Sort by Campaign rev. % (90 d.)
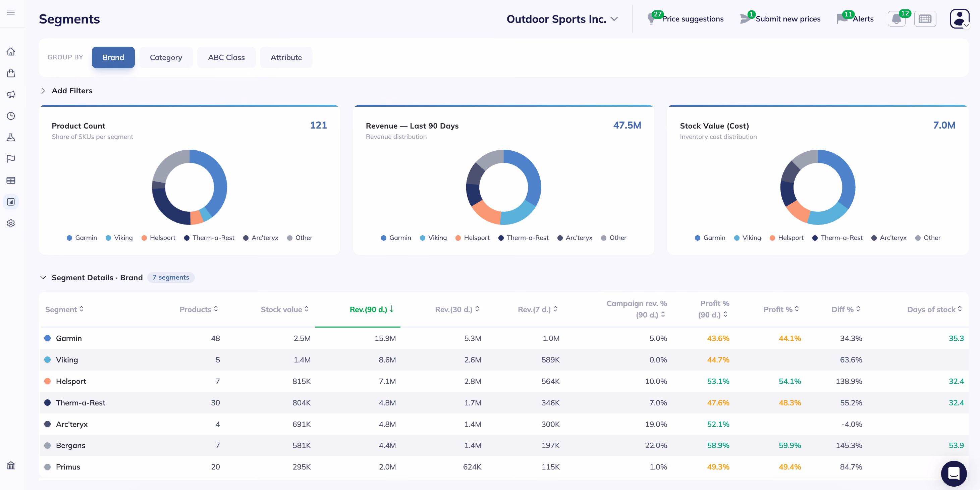Screen dimensions: 980x490 pos(637,309)
